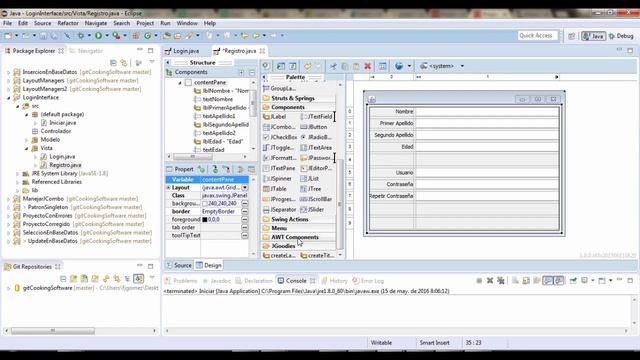Select the JLabel palette component
640x360 pixels.
tap(275, 117)
